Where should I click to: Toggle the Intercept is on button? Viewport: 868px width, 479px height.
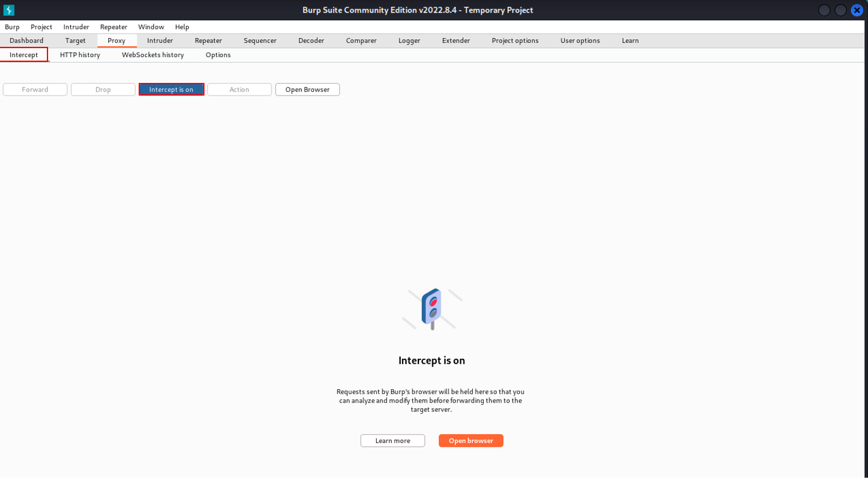click(x=172, y=90)
